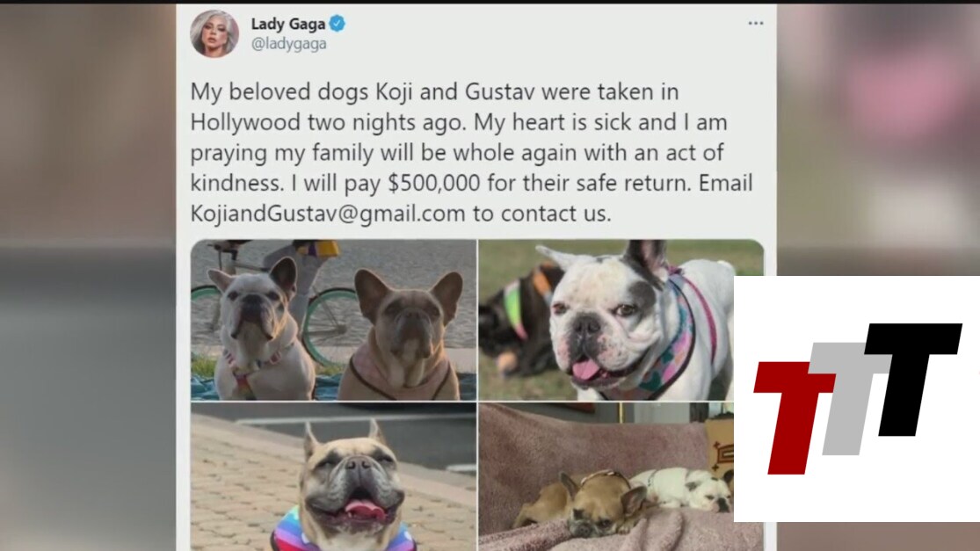Open the photo of two dogs by bicycle
The height and width of the screenshot is (551, 980).
pyautogui.click(x=333, y=320)
